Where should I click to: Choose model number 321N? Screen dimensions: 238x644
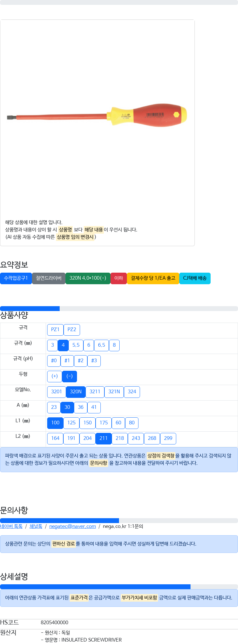(x=114, y=392)
